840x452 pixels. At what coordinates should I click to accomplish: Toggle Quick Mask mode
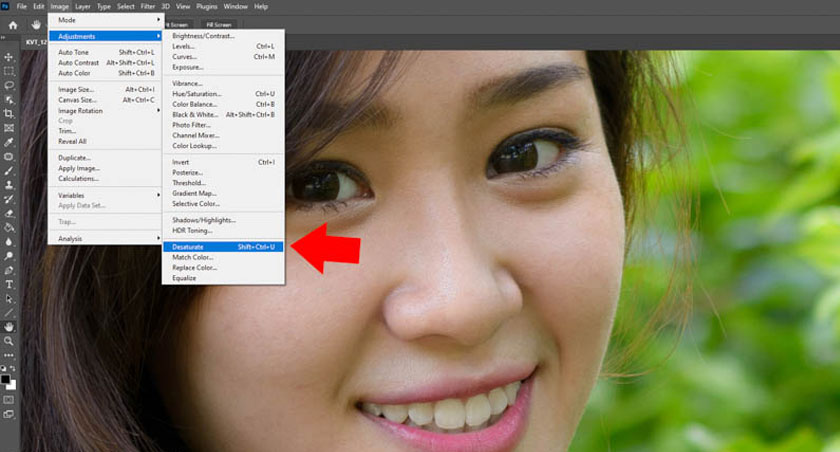point(9,400)
